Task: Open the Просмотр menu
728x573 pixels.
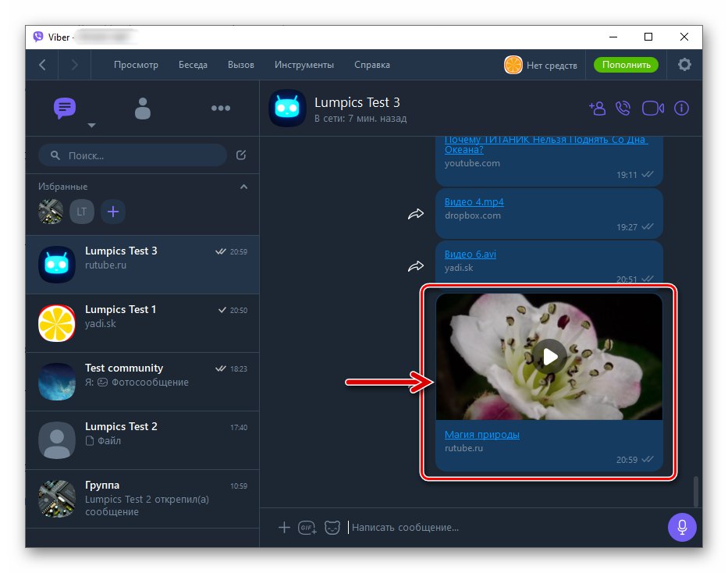Action: 136,65
